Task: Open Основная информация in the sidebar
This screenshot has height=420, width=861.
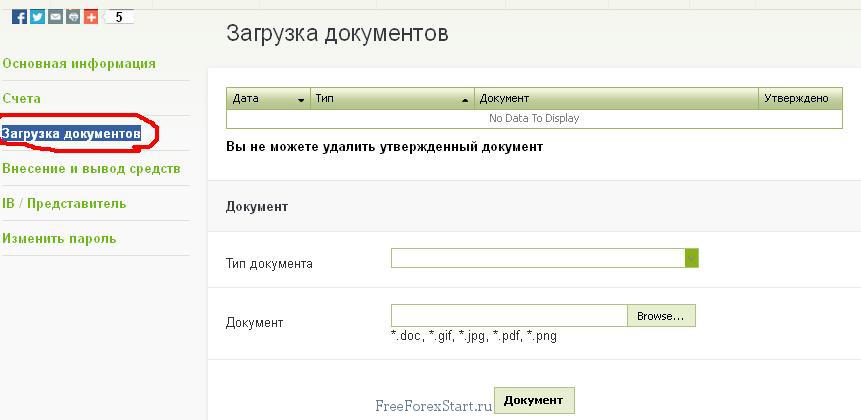Action: point(79,64)
